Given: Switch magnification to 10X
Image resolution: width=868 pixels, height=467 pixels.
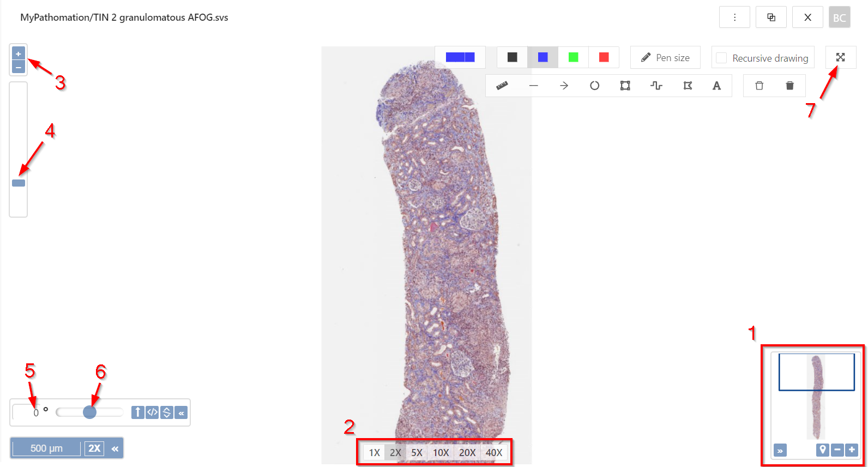Looking at the screenshot, I should coord(441,452).
